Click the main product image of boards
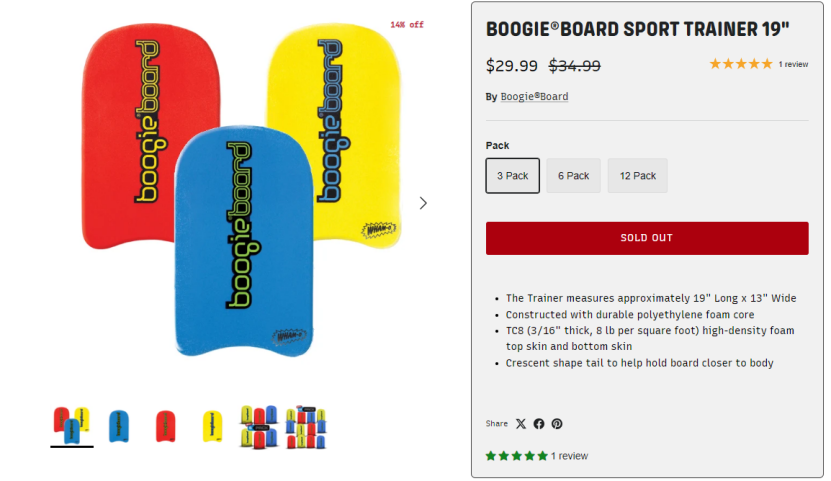The width and height of the screenshot is (831, 481). (242, 190)
